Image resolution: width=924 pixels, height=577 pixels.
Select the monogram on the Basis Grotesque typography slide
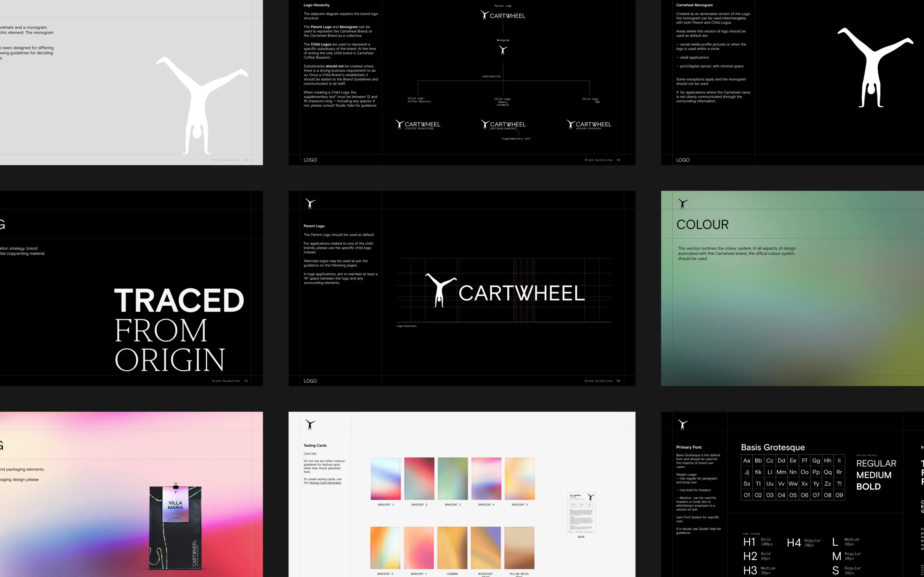pos(683,424)
